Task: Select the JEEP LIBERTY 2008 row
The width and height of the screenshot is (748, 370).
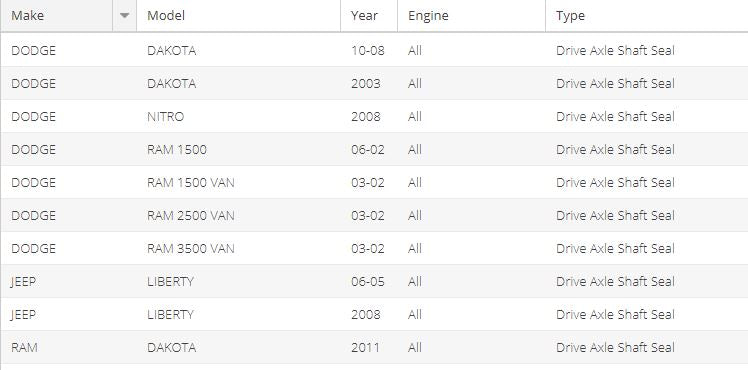Action: (x=374, y=314)
